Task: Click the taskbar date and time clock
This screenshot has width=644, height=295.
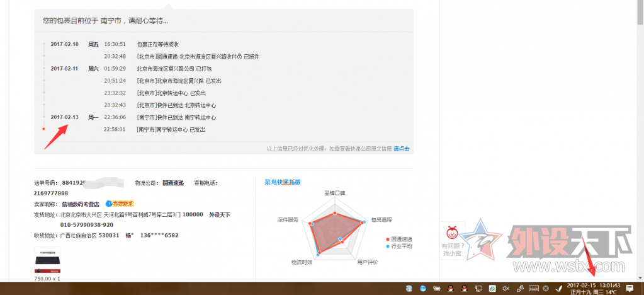Action: (x=593, y=289)
